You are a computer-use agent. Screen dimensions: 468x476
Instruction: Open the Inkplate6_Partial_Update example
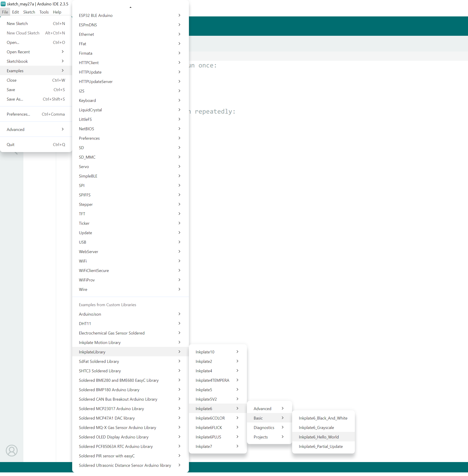click(320, 446)
